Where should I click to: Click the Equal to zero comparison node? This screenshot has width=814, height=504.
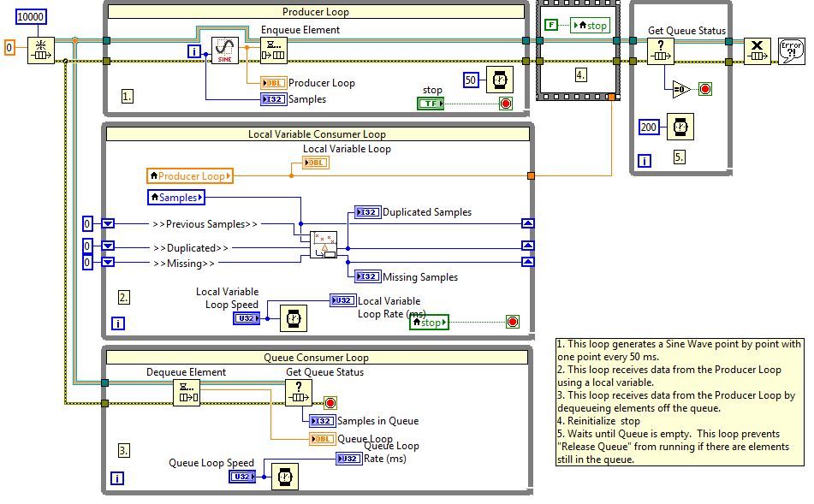681,89
